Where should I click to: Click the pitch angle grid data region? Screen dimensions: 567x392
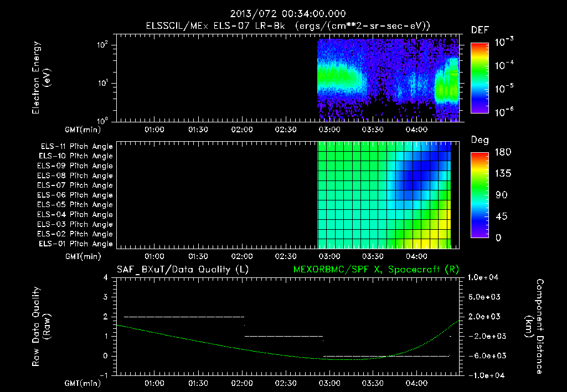(384, 195)
